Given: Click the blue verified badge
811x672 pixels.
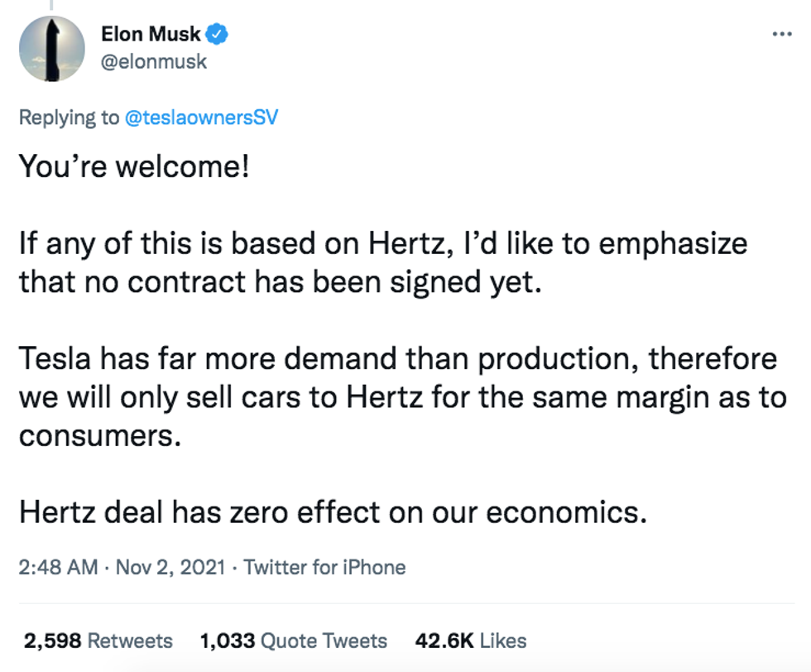Looking at the screenshot, I should click(218, 34).
